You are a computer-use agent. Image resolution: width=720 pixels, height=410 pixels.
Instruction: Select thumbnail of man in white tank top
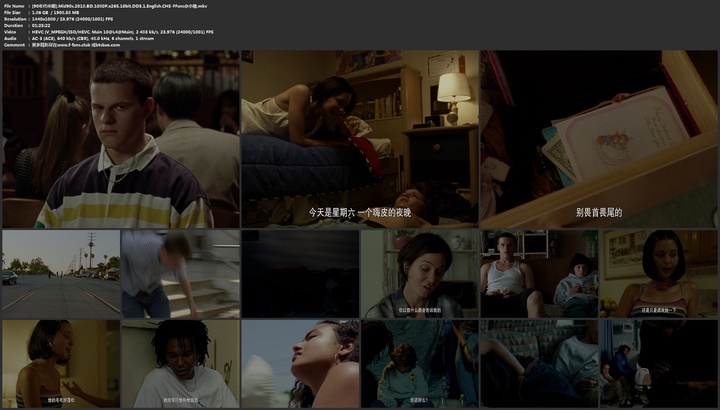539,274
